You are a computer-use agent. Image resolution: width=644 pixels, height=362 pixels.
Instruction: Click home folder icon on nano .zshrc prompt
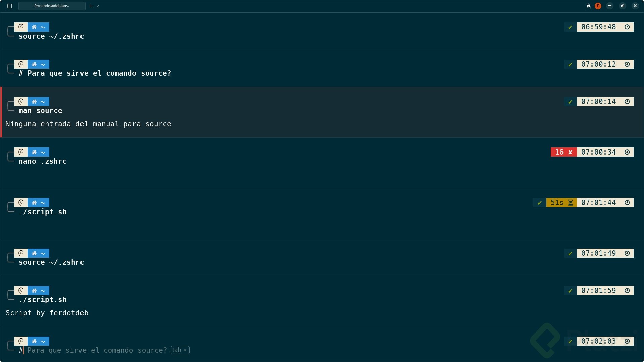click(34, 152)
